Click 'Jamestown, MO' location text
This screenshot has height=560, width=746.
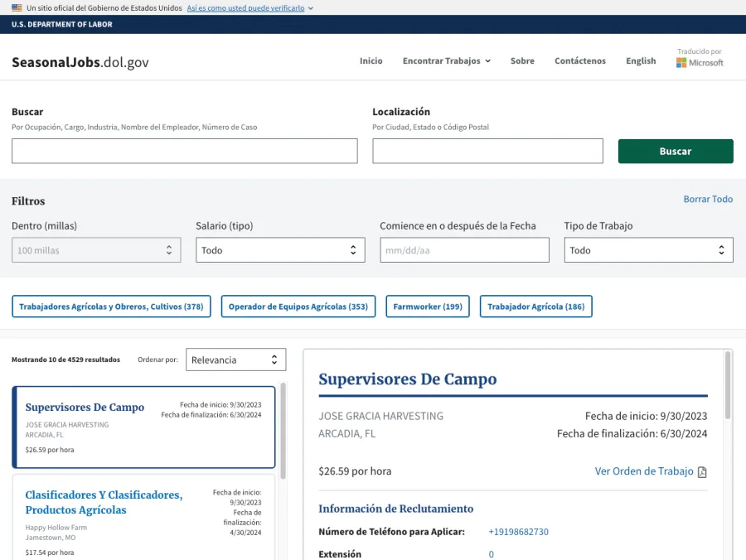pos(51,538)
